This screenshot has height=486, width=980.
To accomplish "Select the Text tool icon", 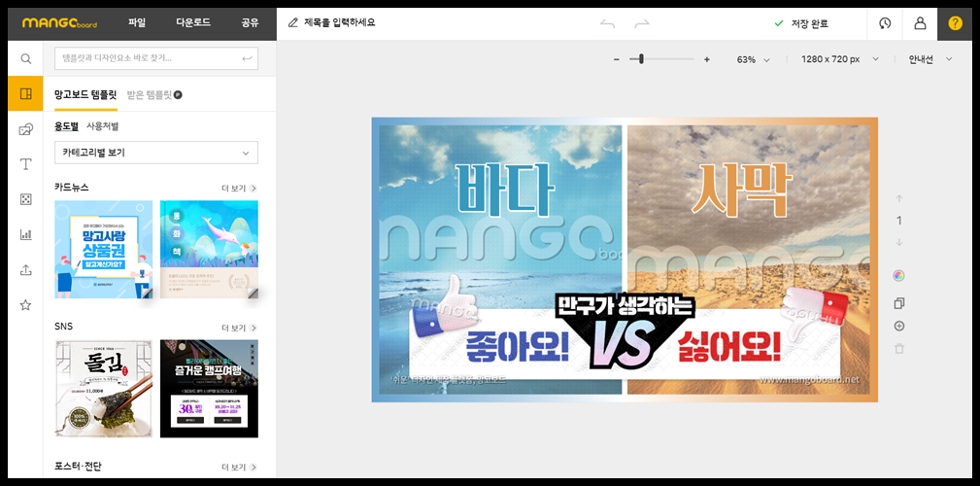I will 25,164.
